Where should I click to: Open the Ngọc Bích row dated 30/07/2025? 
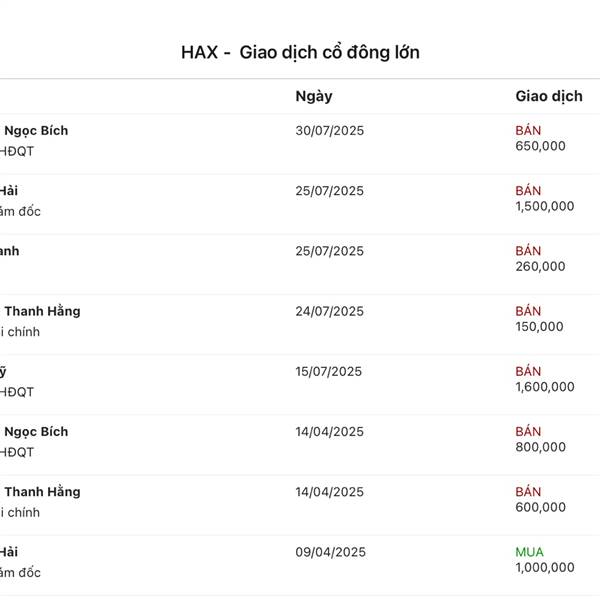coord(300,144)
